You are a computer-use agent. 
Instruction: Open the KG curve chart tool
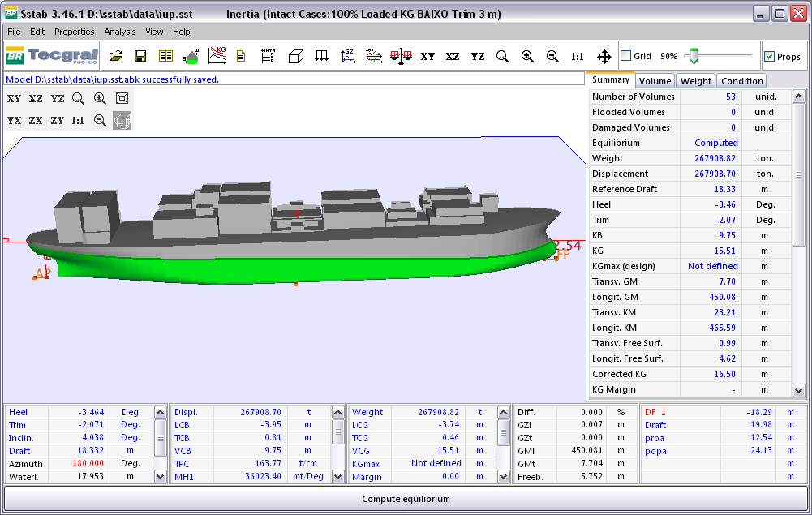click(217, 56)
